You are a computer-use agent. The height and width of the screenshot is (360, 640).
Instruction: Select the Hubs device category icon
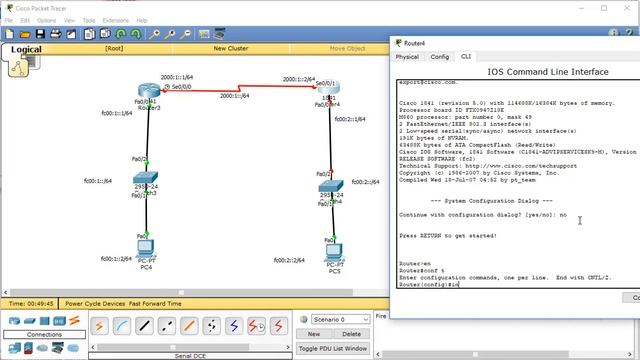(x=44, y=321)
